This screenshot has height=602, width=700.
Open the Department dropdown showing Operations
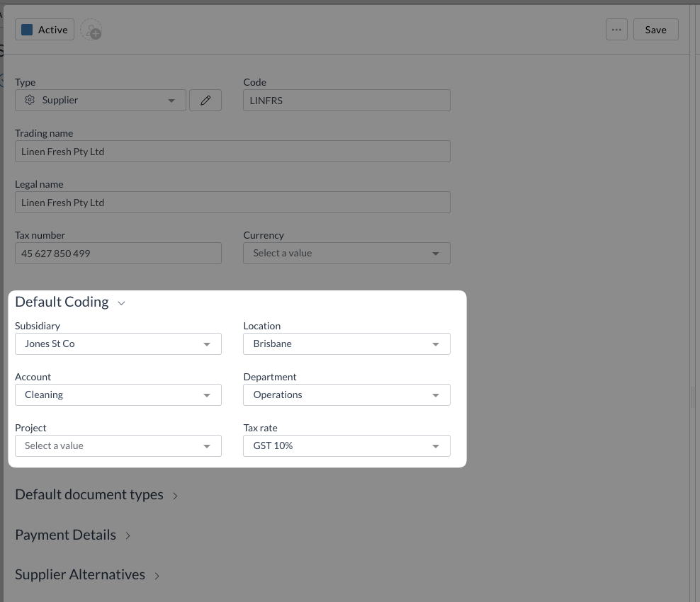(x=346, y=395)
